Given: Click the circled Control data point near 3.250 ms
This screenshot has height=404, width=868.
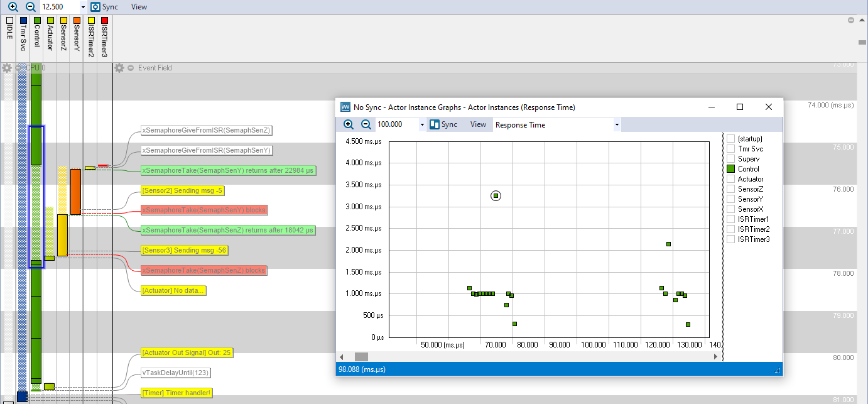Looking at the screenshot, I should click(x=496, y=196).
